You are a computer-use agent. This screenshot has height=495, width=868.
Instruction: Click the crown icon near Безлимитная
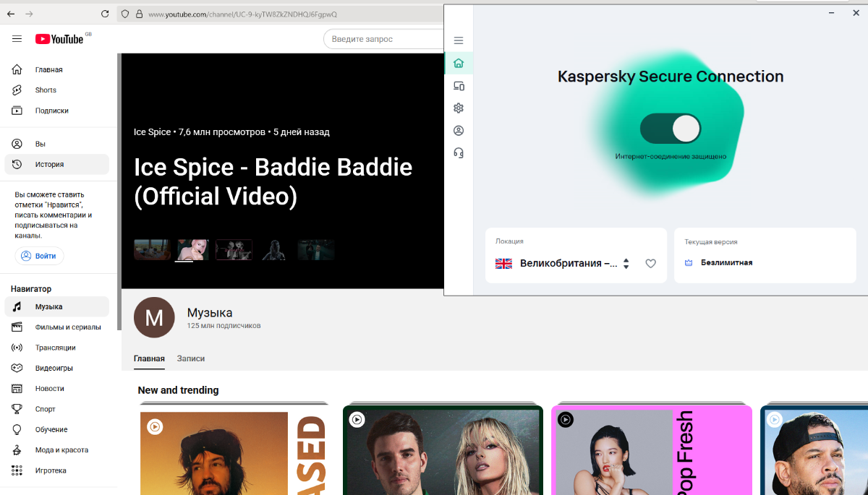point(689,263)
